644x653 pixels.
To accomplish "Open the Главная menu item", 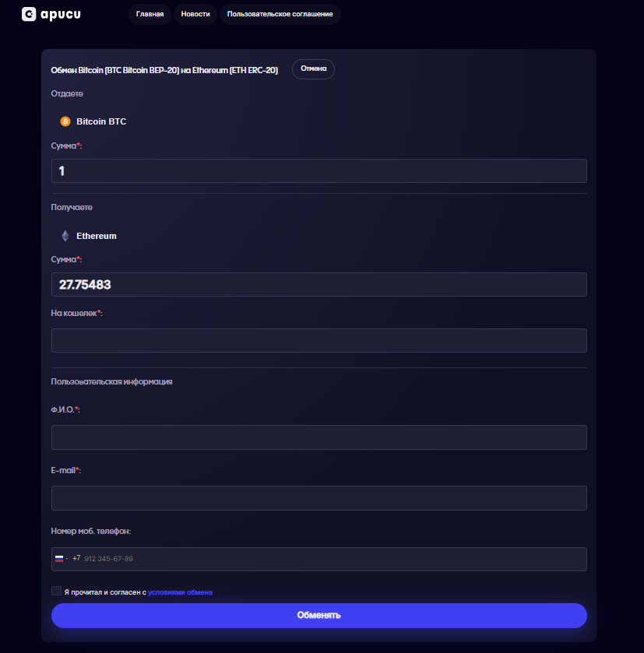I will [x=150, y=14].
